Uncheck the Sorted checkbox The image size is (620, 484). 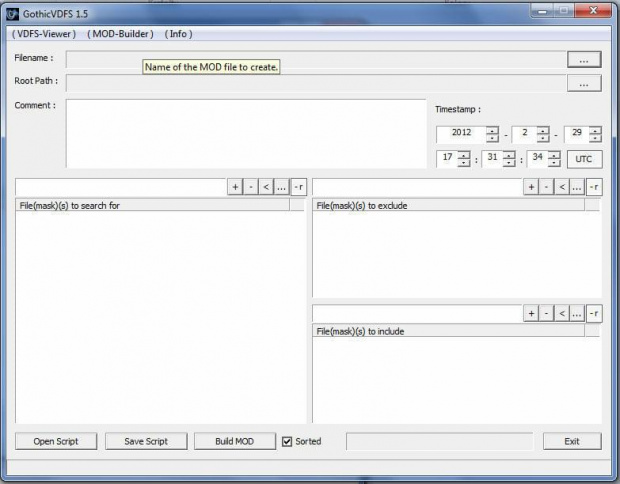(x=287, y=442)
